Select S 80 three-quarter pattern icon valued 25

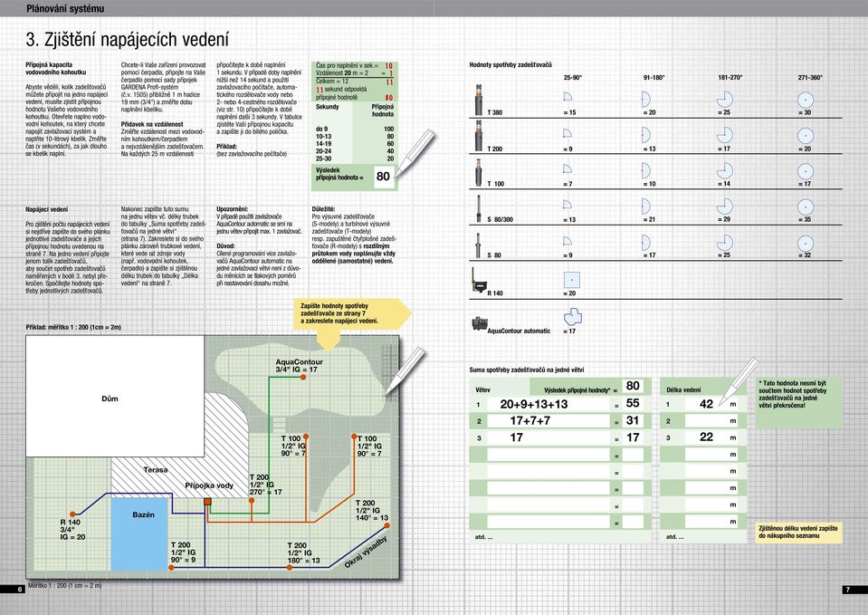point(725,243)
